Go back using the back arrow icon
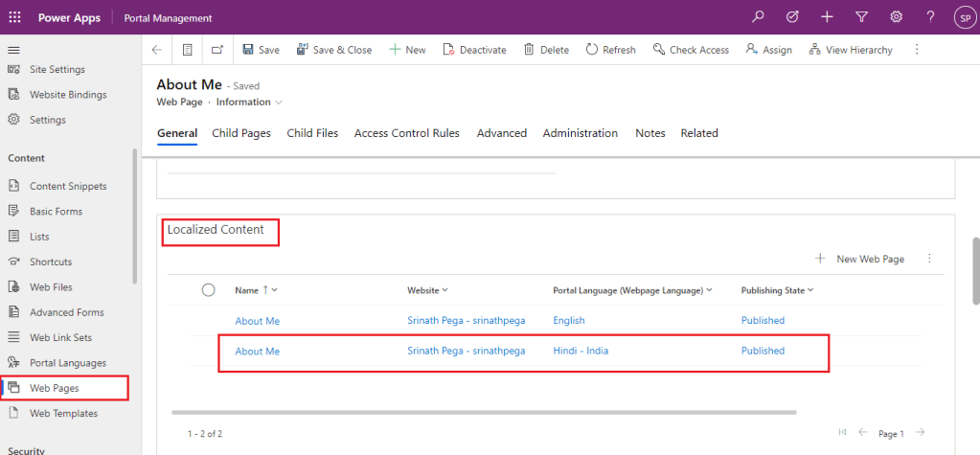 click(x=157, y=50)
